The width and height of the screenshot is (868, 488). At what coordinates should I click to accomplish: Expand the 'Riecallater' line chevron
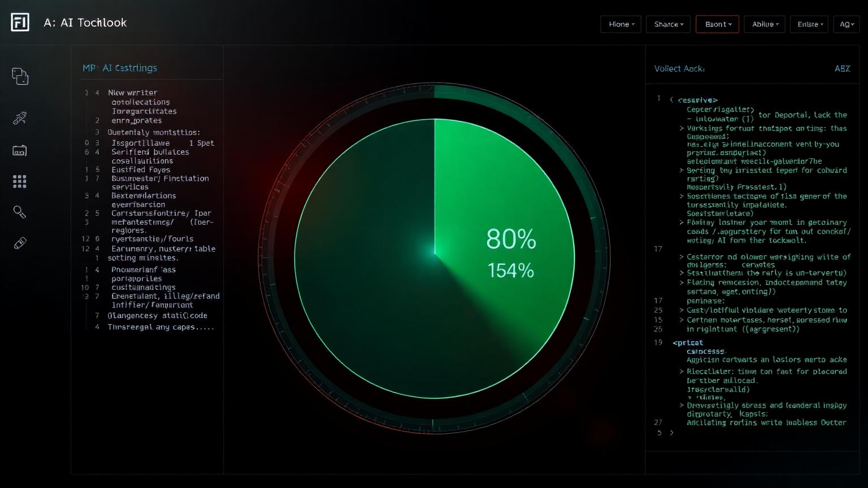click(682, 372)
